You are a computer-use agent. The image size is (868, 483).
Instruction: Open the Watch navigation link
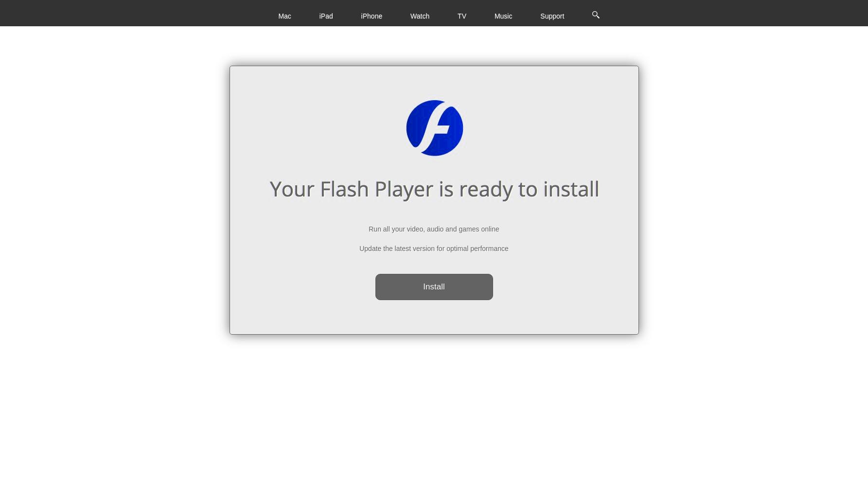420,16
